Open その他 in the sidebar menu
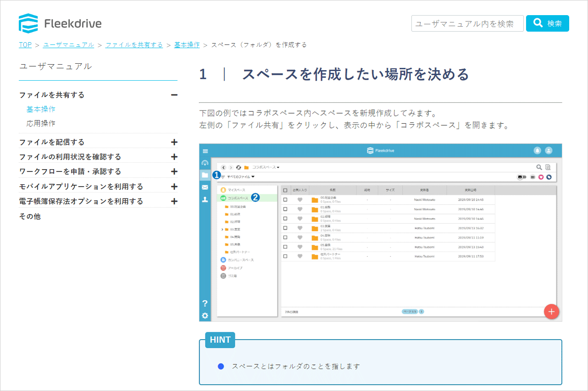Viewport: 588px width, 391px height. [x=30, y=216]
